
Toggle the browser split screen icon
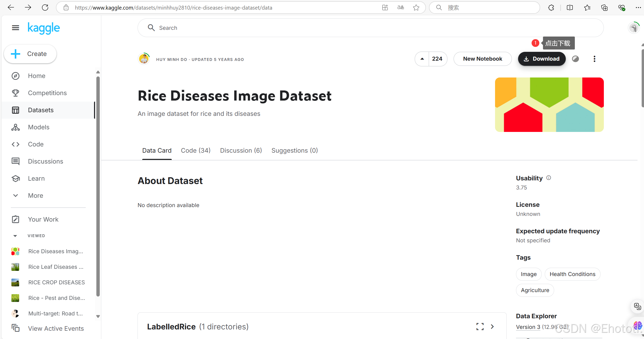(x=570, y=8)
